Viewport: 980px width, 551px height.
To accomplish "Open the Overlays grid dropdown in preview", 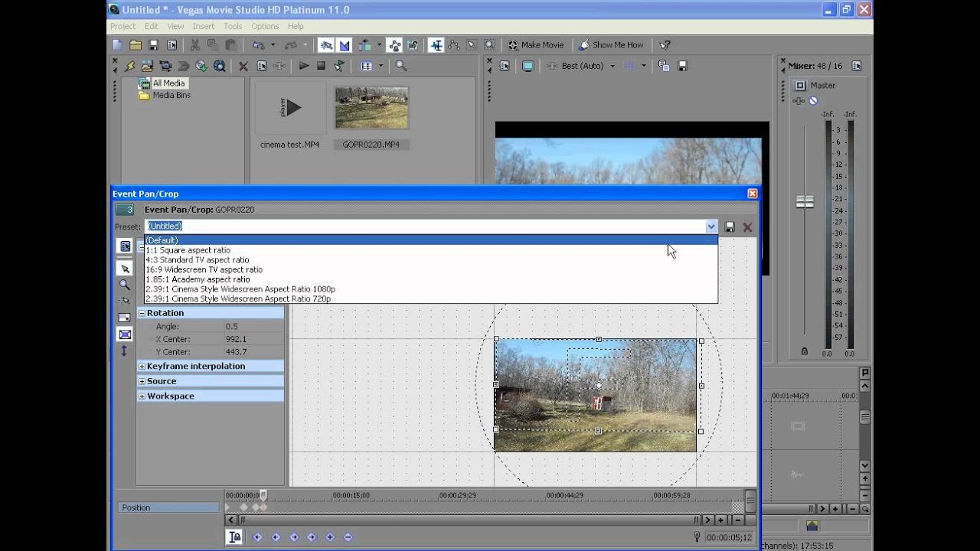I will click(x=644, y=67).
